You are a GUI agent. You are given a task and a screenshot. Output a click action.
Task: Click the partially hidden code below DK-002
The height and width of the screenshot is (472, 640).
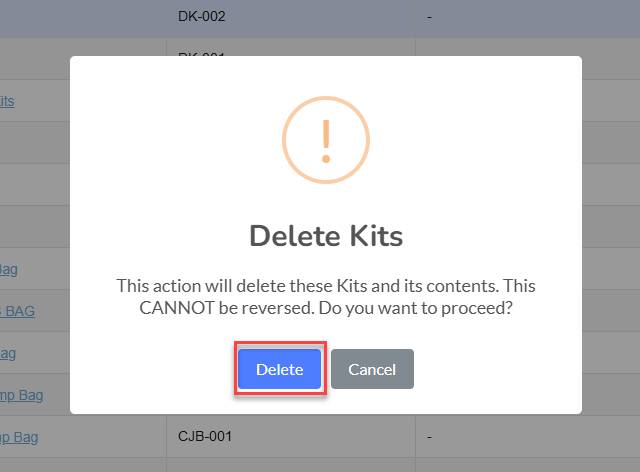pos(202,53)
